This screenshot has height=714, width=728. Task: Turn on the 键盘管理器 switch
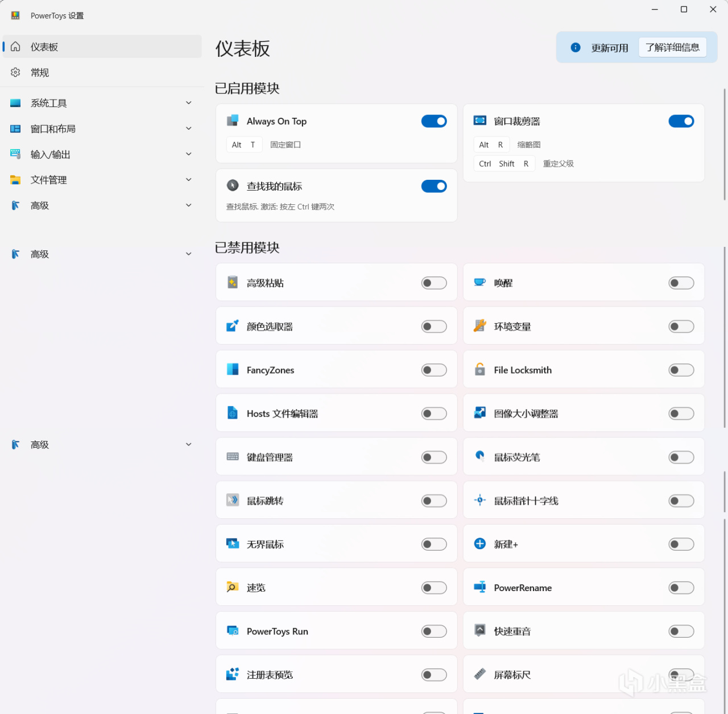(434, 457)
